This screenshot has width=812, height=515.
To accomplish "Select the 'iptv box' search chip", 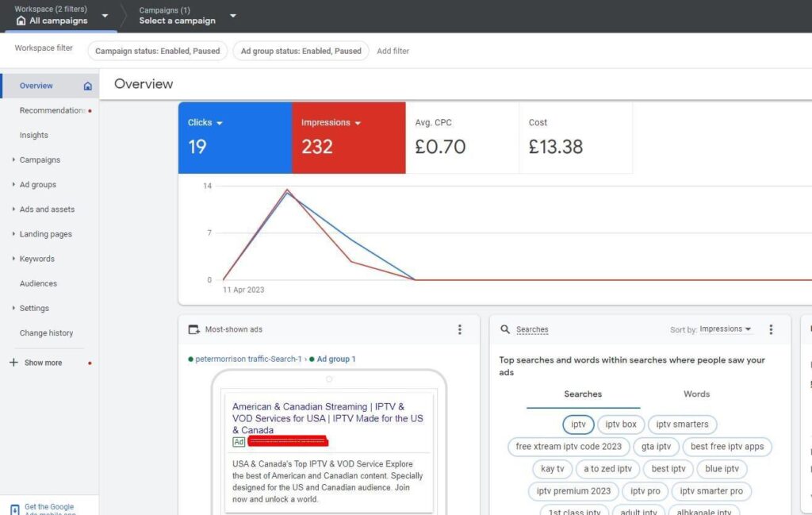I will point(621,425).
